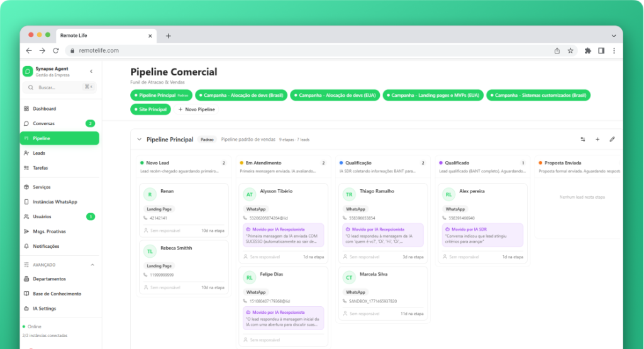The width and height of the screenshot is (644, 349).
Task: Collapse the Pipeline Principal section
Action: pyautogui.click(x=139, y=139)
